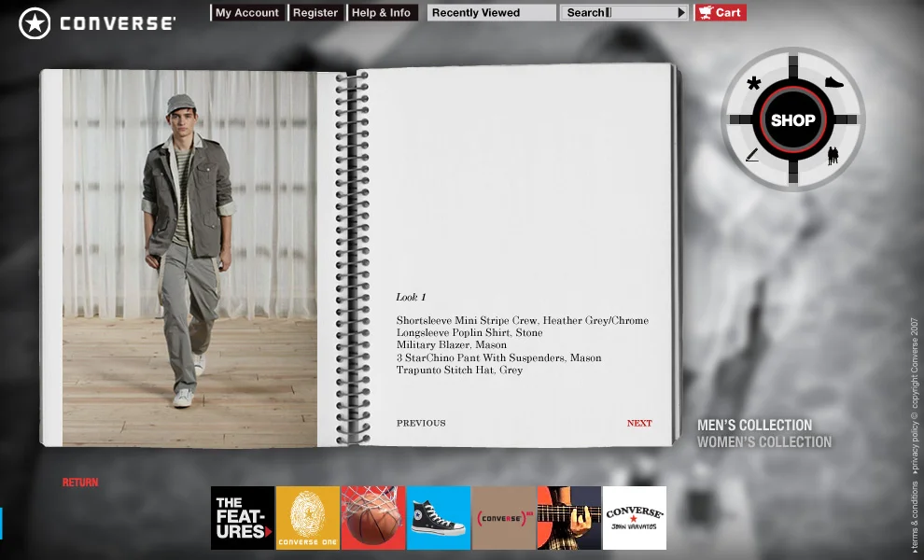Image resolution: width=924 pixels, height=560 pixels.
Task: Switch to the WOMEN'S COLLECTION
Action: 764,441
